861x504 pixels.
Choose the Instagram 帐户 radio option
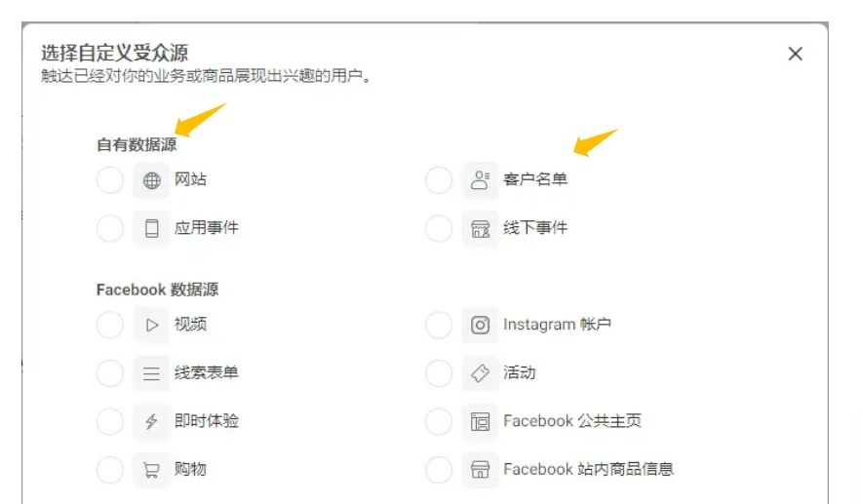[439, 325]
